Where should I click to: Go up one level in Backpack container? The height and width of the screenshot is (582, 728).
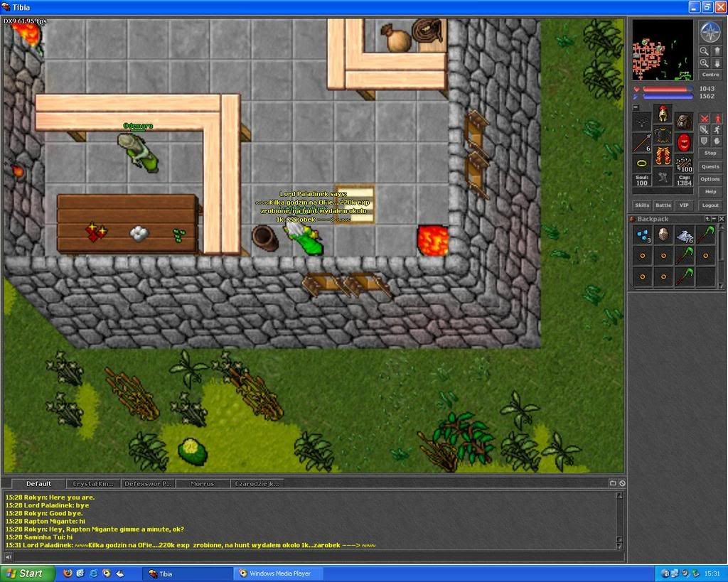[x=707, y=219]
